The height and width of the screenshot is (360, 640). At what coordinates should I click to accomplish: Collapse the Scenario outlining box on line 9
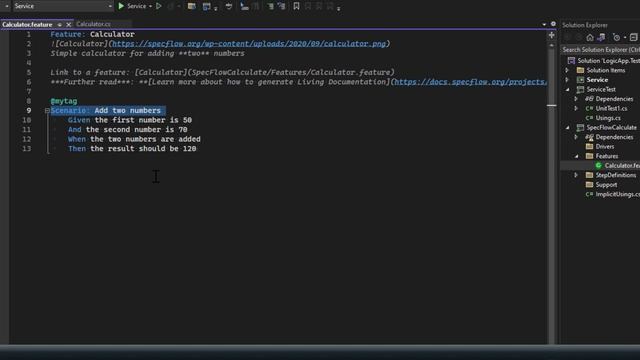[47, 111]
